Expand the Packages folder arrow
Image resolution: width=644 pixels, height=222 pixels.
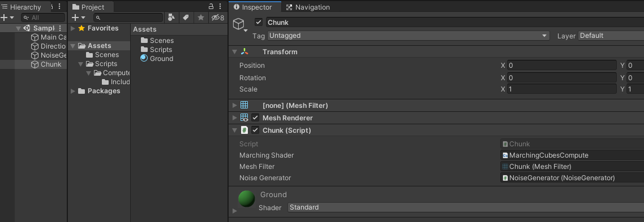click(72, 91)
